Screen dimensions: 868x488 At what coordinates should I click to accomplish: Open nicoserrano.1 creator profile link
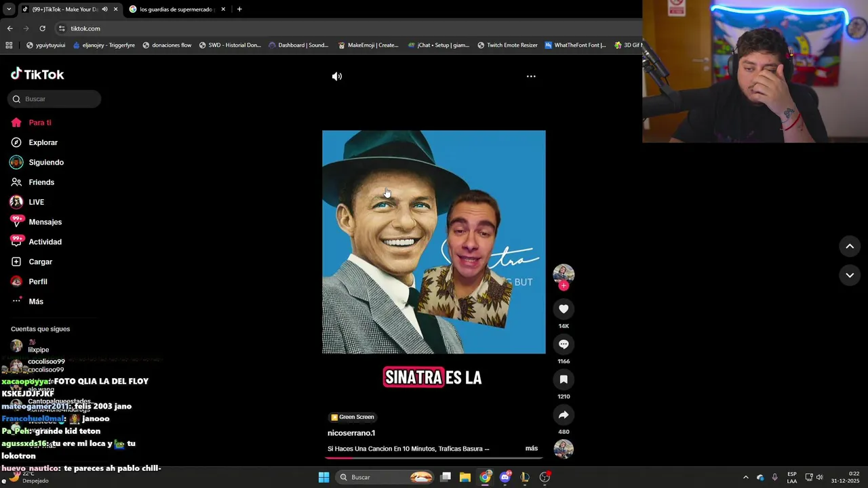point(351,433)
